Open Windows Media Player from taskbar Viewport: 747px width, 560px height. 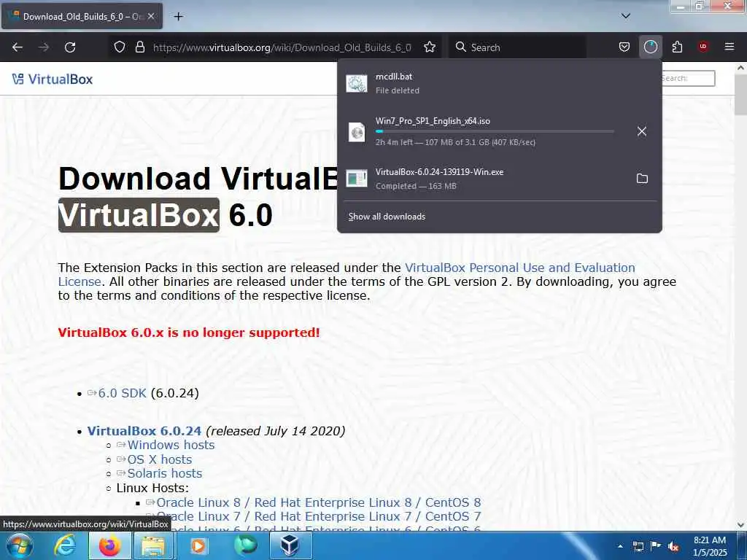point(198,545)
